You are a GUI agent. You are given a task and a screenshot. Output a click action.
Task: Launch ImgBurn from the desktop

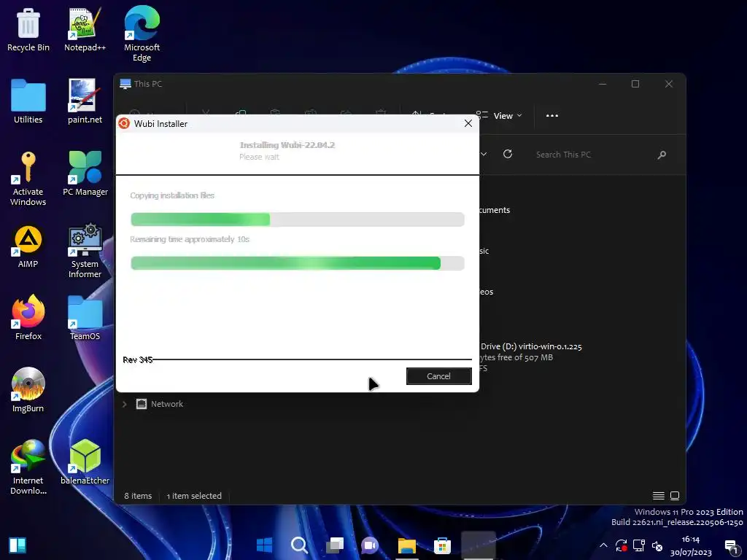(28, 390)
